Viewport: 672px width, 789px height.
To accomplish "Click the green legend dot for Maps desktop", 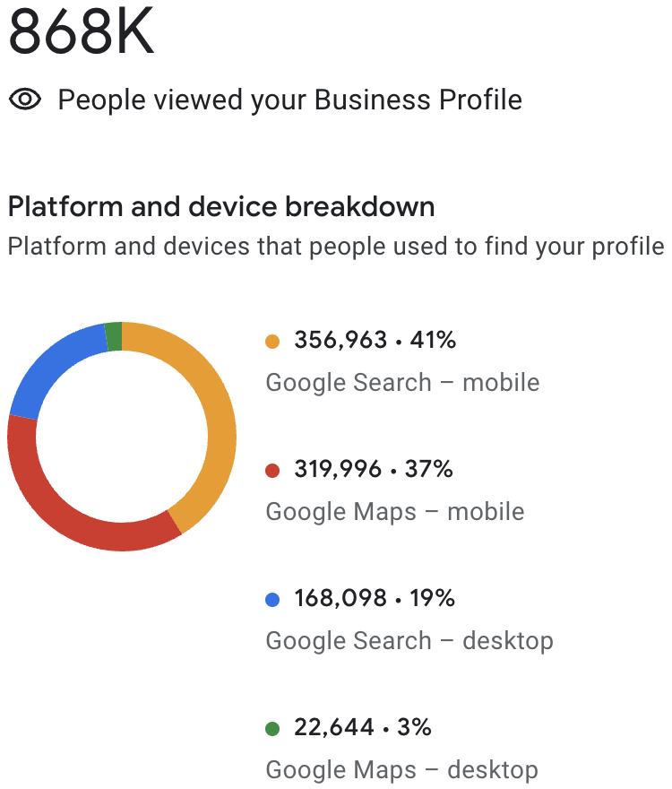I will 272,728.
